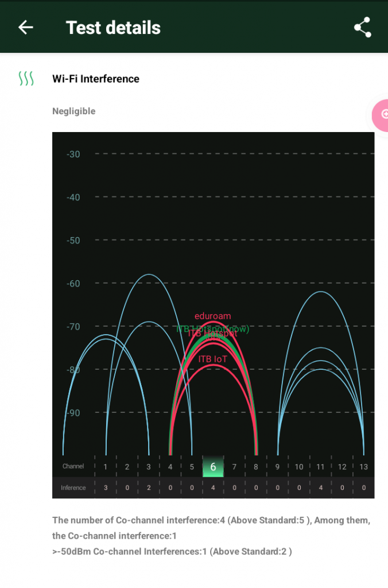Tap the >-50dBm Co-channel Interferences line
This screenshot has width=388, height=588.
pos(172,551)
